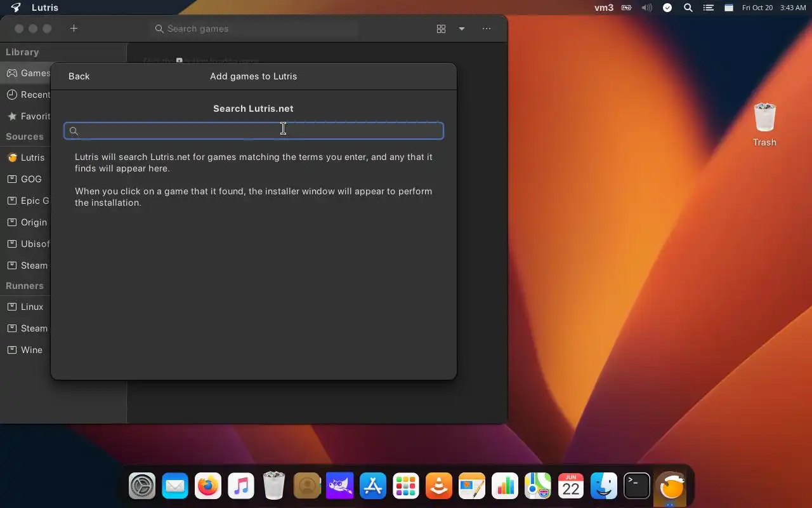Image resolution: width=812 pixels, height=508 pixels.
Task: Click text 'When you click on a game'
Action: (x=135, y=191)
